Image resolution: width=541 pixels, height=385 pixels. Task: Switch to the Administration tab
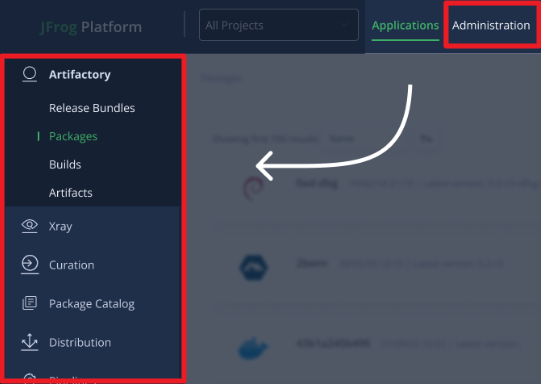(x=491, y=26)
